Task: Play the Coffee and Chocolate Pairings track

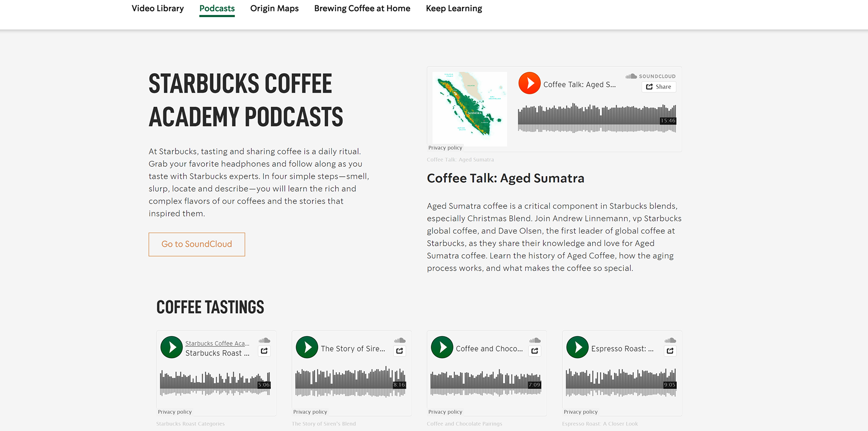Action: 442,347
